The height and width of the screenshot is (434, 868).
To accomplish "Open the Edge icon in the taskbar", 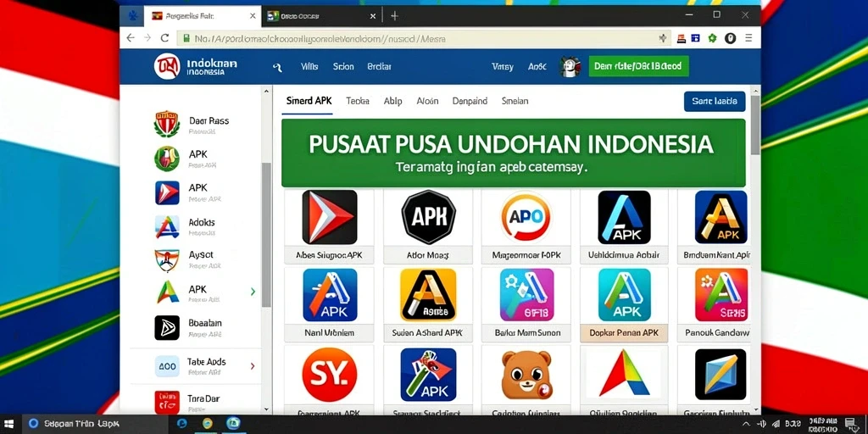I will click(181, 424).
